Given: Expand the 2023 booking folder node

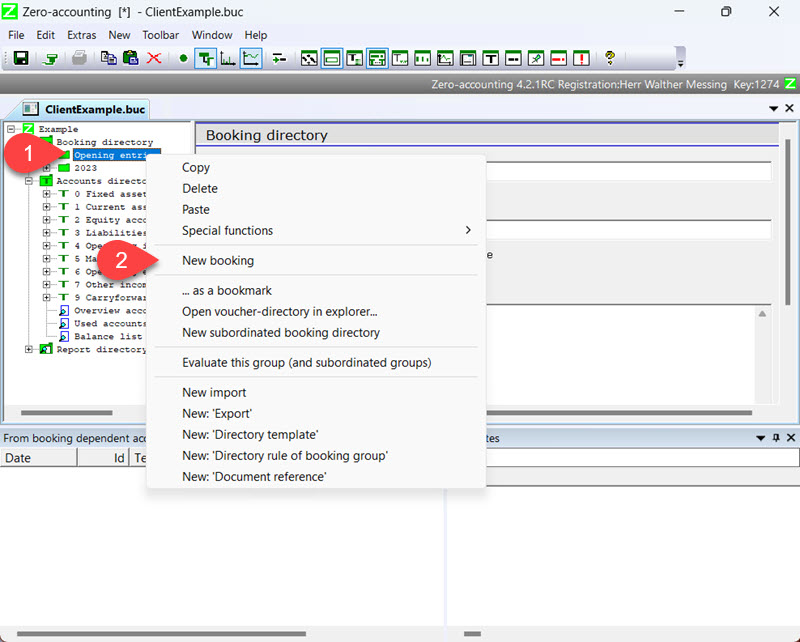Looking at the screenshot, I should pos(46,168).
